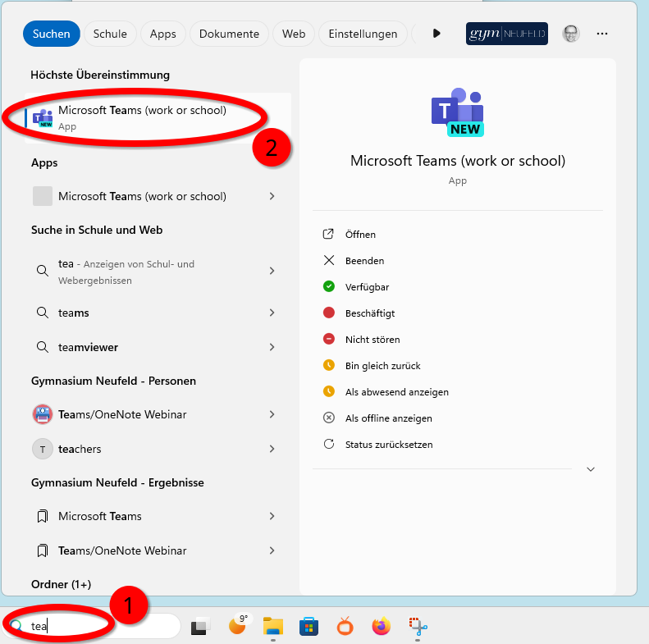Click Status zurücksetzen reset icon
649x644 pixels.
pos(329,444)
